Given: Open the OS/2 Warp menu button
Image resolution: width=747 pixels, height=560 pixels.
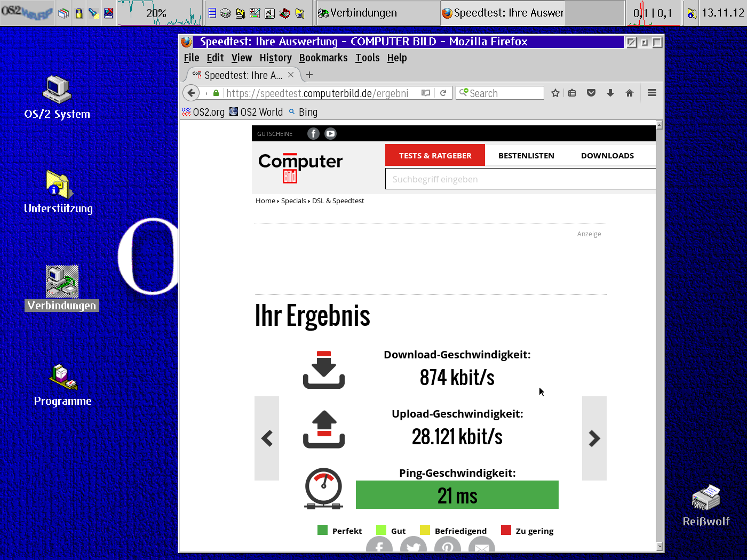Looking at the screenshot, I should pyautogui.click(x=27, y=13).
